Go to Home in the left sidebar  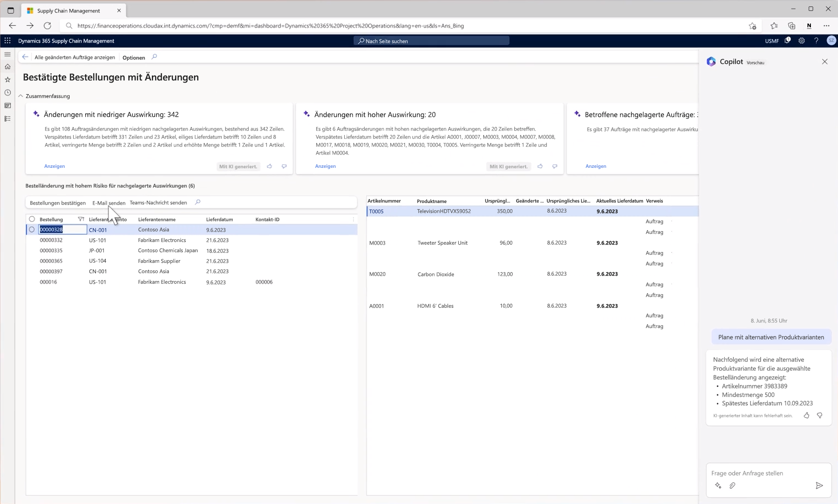[8, 67]
